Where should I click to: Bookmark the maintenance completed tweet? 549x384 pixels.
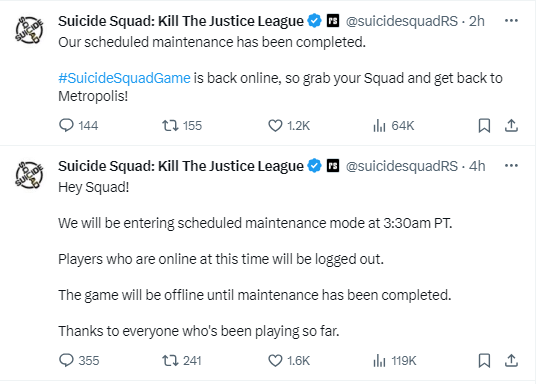[484, 125]
